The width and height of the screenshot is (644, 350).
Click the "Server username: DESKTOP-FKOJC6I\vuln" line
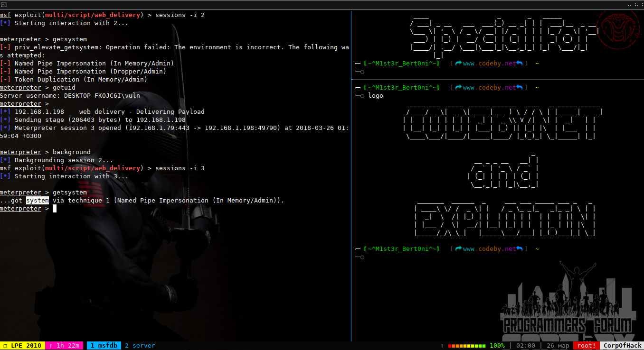[70, 95]
